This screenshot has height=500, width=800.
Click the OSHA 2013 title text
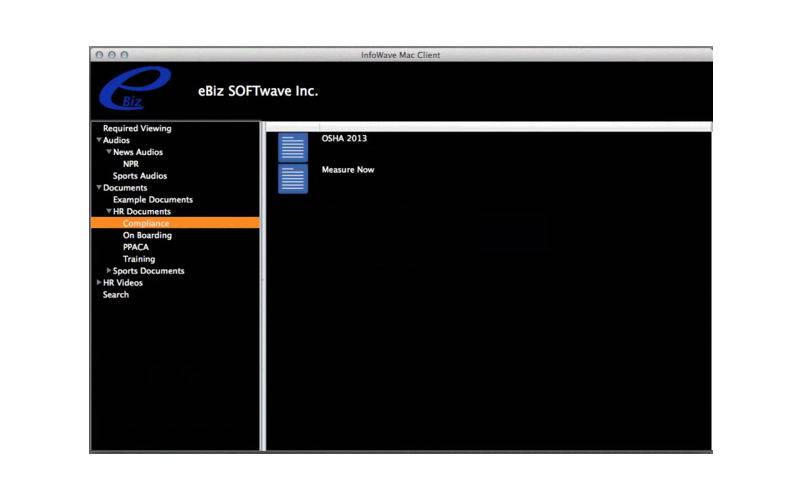[x=344, y=139]
